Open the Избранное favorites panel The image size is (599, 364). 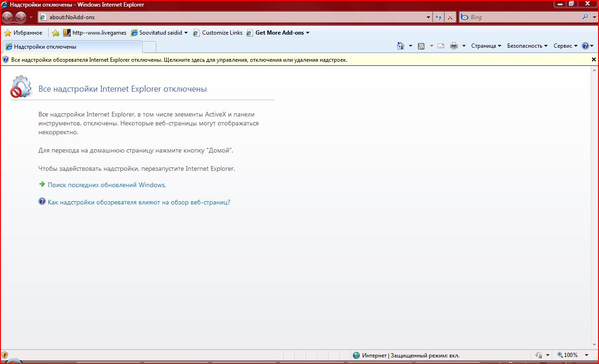pos(23,33)
